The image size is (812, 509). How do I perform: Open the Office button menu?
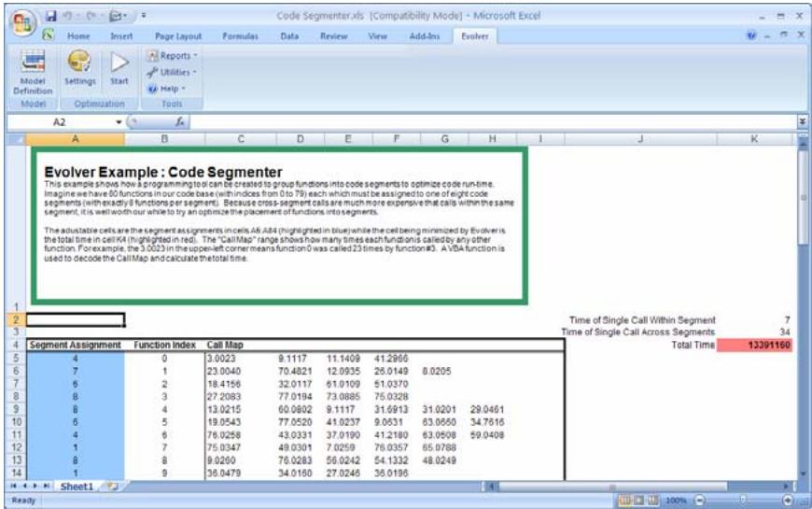(22, 22)
